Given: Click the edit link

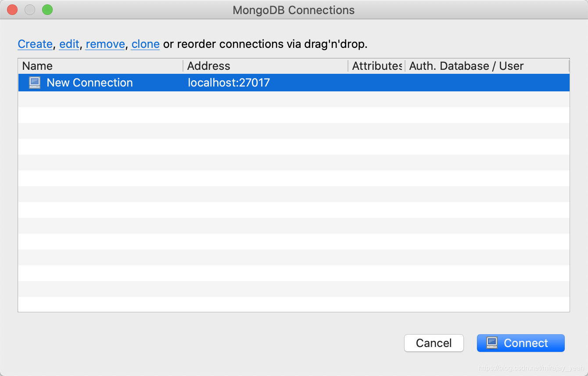Looking at the screenshot, I should (69, 44).
